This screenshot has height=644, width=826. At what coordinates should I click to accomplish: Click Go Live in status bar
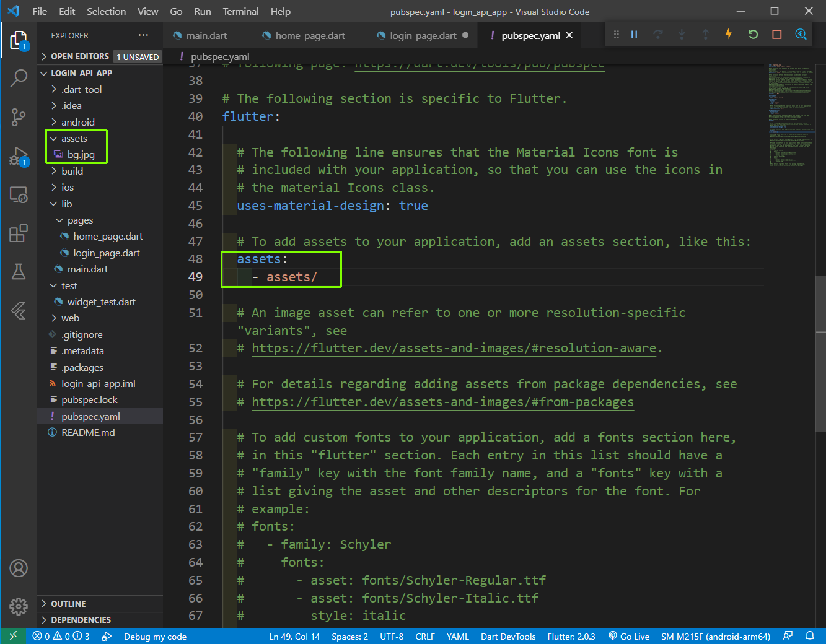(x=628, y=637)
